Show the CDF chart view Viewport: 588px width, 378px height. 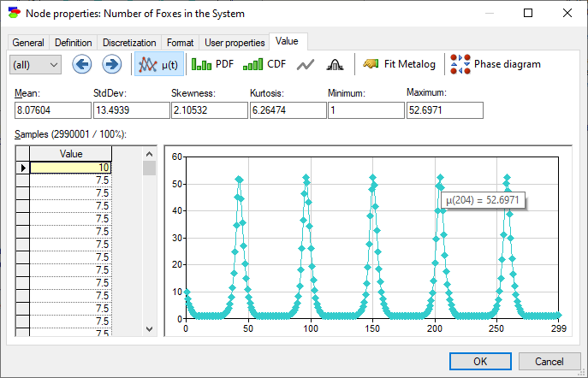pos(264,64)
